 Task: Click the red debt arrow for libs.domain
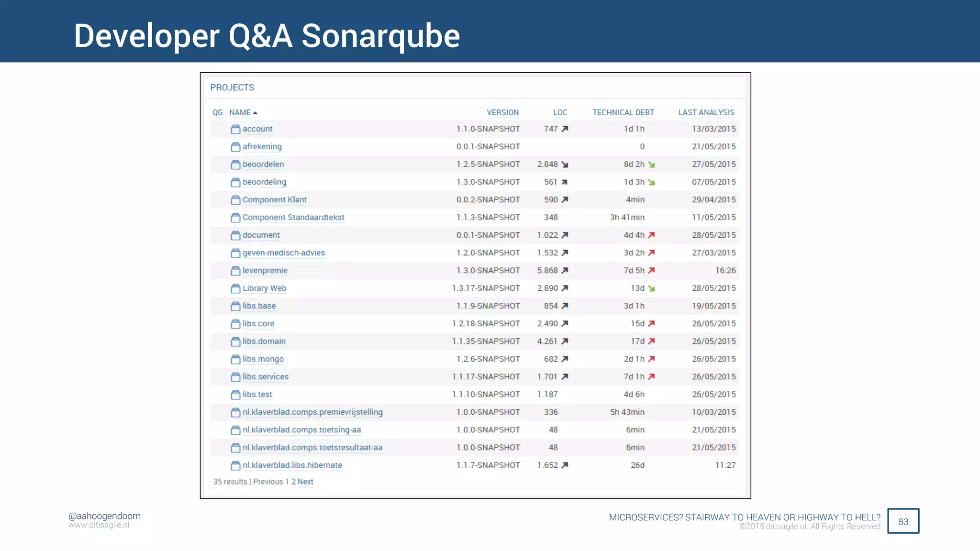tap(651, 342)
